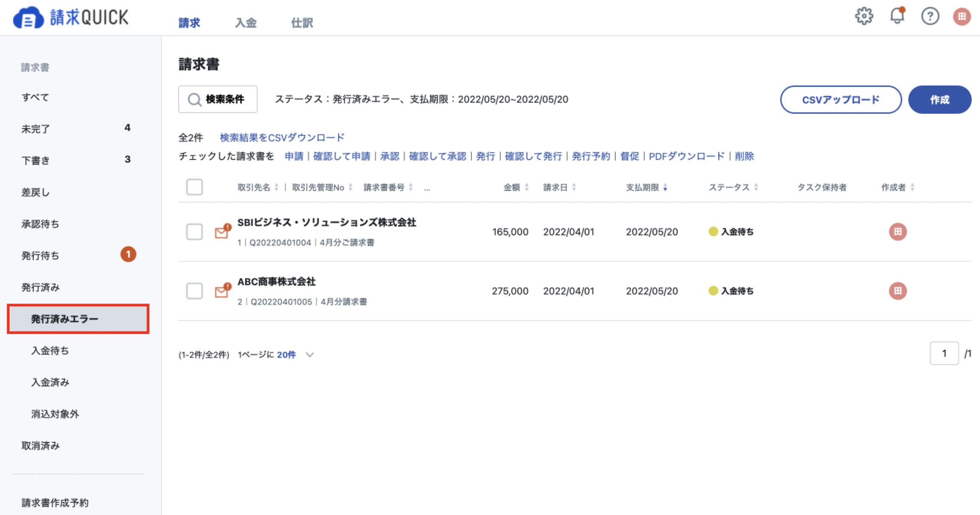Check the select-all checkbox in the table header
The width and height of the screenshot is (980, 515).
(x=194, y=187)
